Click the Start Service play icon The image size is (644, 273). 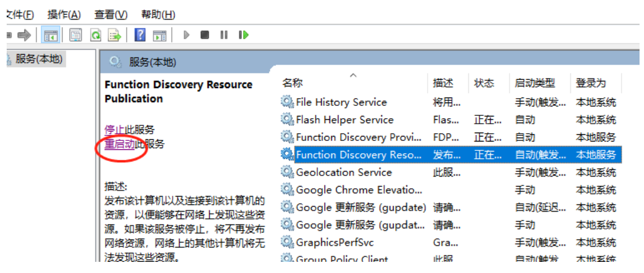(187, 35)
